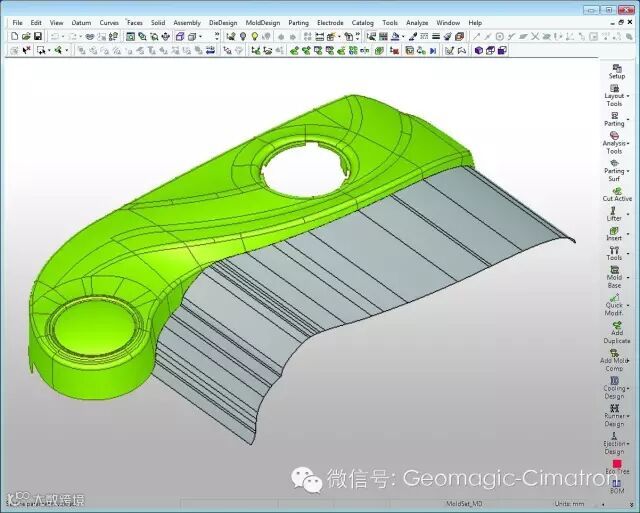640x513 pixels.
Task: Expand the sidebar Tools dropdown arrow
Action: pyautogui.click(x=628, y=253)
